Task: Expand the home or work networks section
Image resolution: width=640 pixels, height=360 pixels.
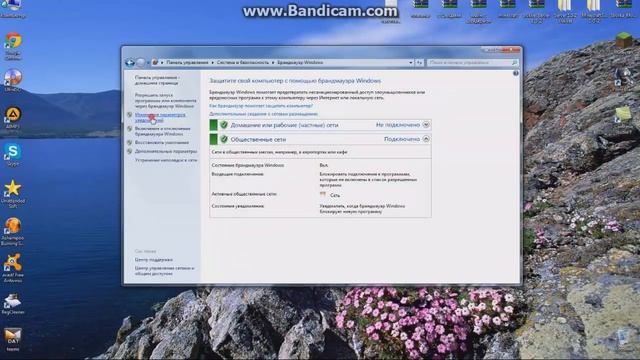Action: coord(426,125)
